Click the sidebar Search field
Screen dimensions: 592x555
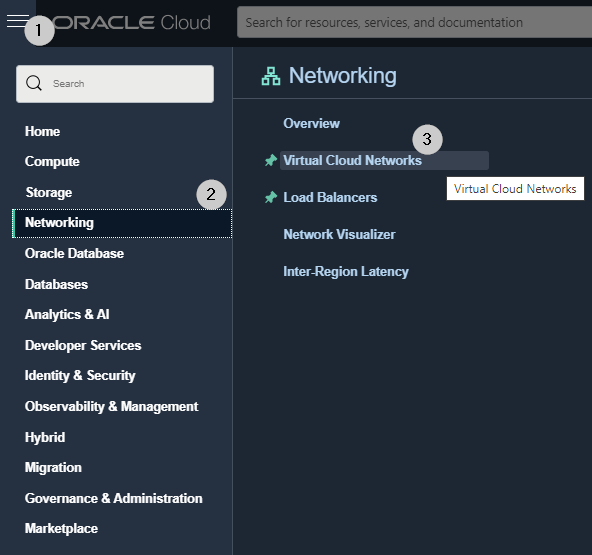(115, 84)
